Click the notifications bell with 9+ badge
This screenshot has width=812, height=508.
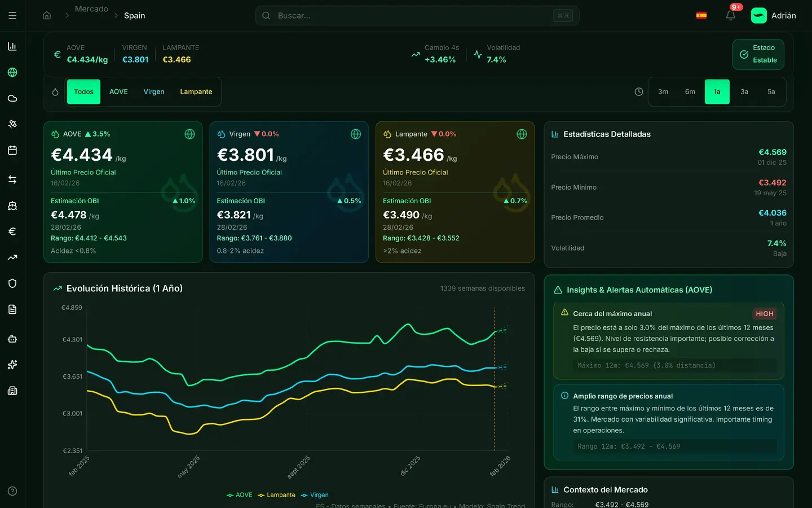tap(731, 16)
